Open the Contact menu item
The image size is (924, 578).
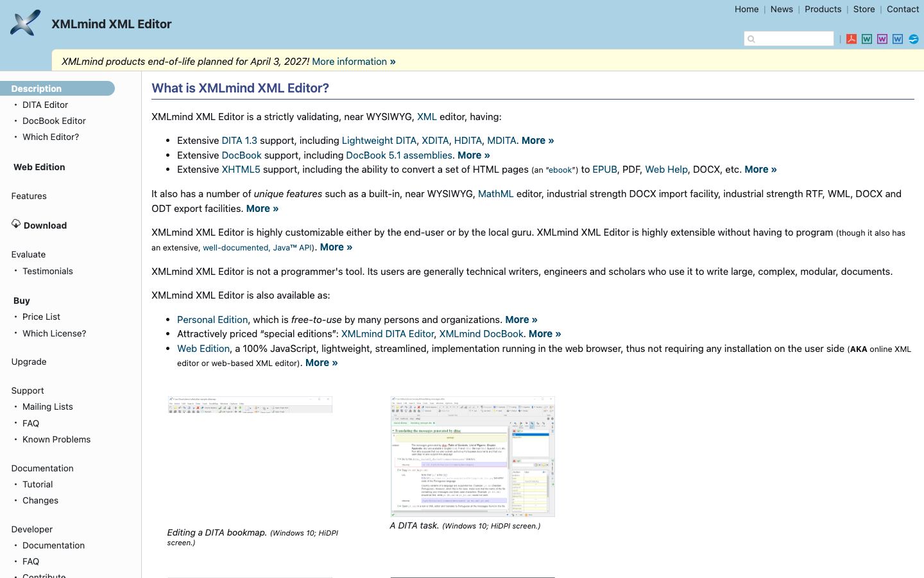point(903,9)
